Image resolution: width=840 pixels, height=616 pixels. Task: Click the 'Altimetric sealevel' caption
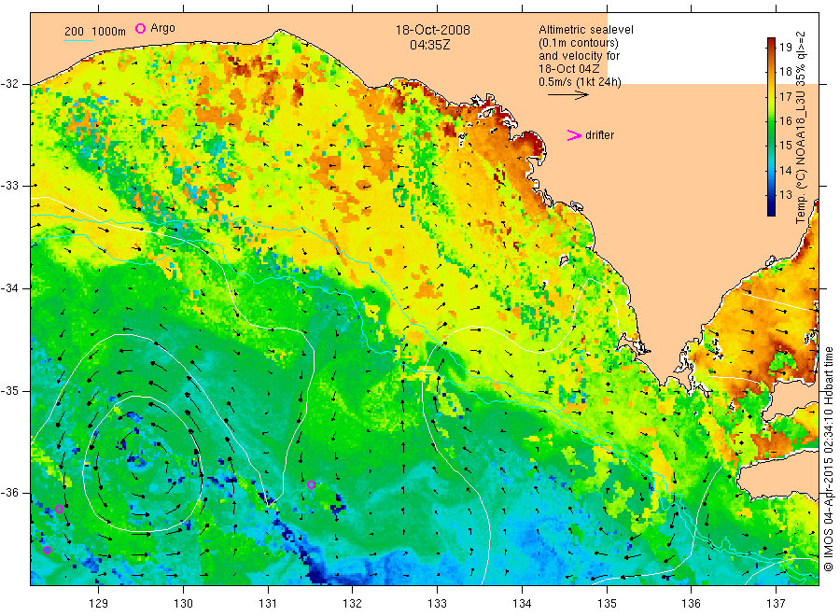[586, 30]
